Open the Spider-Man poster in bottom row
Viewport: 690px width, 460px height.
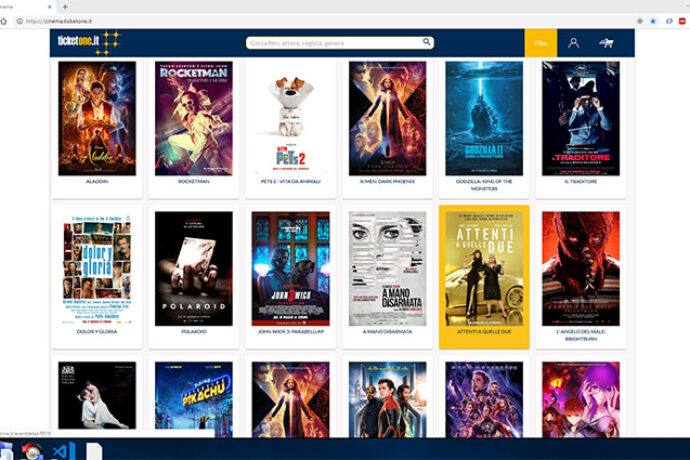[x=387, y=399]
